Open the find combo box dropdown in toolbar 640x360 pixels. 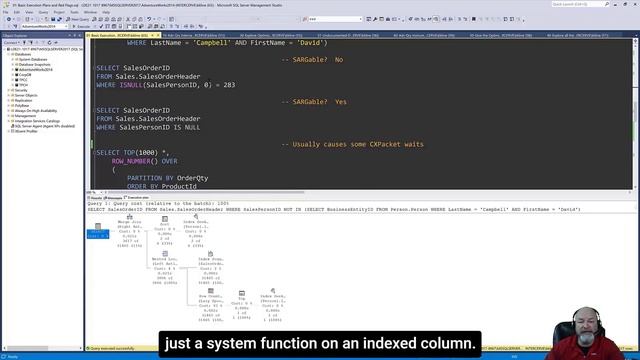[x=360, y=19]
